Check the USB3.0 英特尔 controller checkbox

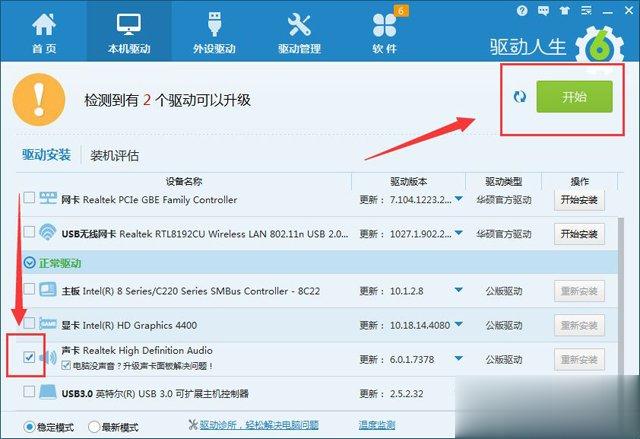point(29,392)
